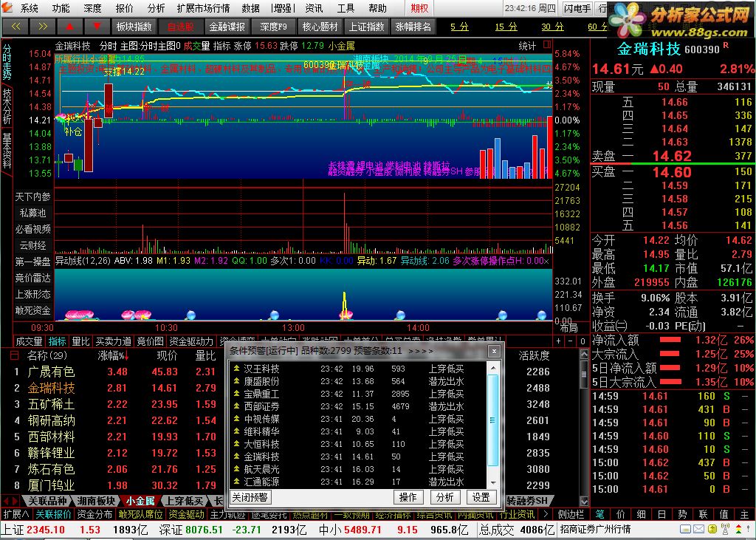Click the yellow note icon in status bar
This screenshot has height=540, width=756.
(711, 530)
